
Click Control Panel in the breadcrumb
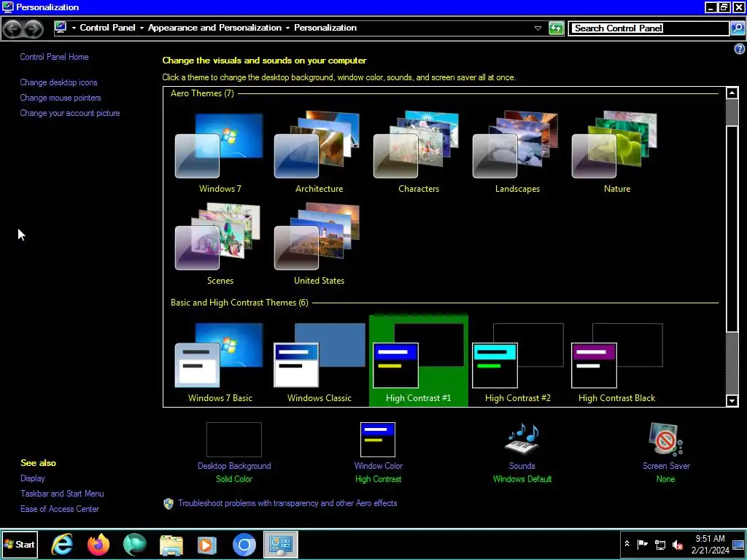point(108,28)
